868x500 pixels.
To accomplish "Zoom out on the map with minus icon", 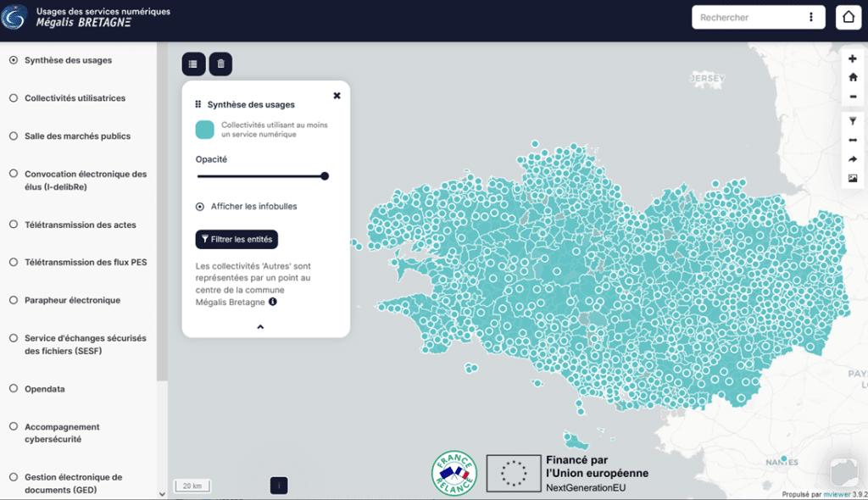I will click(x=853, y=97).
